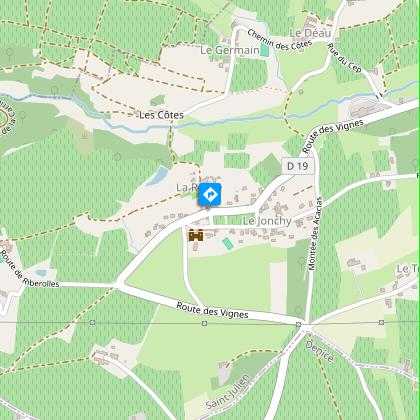Click the D 19 road shield
Screen dimensions: 420x420
point(298,166)
